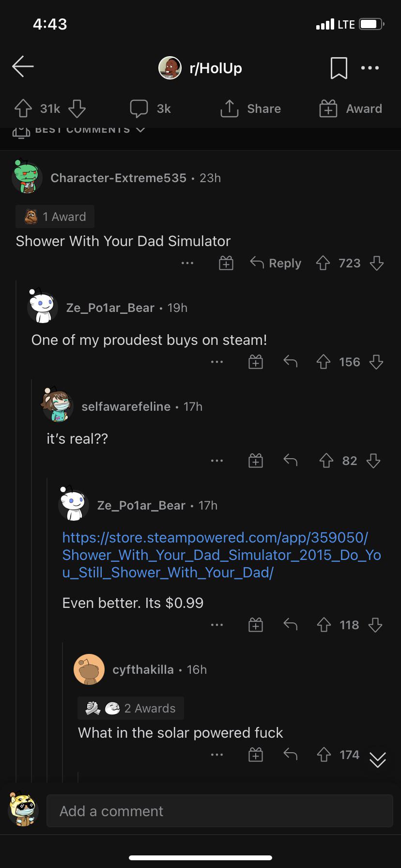Open the Steam store link

[x=221, y=555]
